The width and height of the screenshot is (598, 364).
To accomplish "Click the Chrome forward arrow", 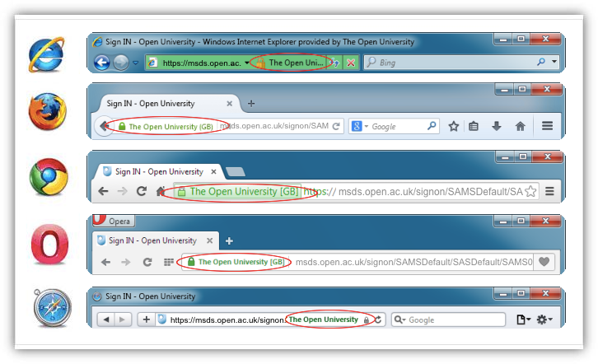I will click(x=122, y=191).
